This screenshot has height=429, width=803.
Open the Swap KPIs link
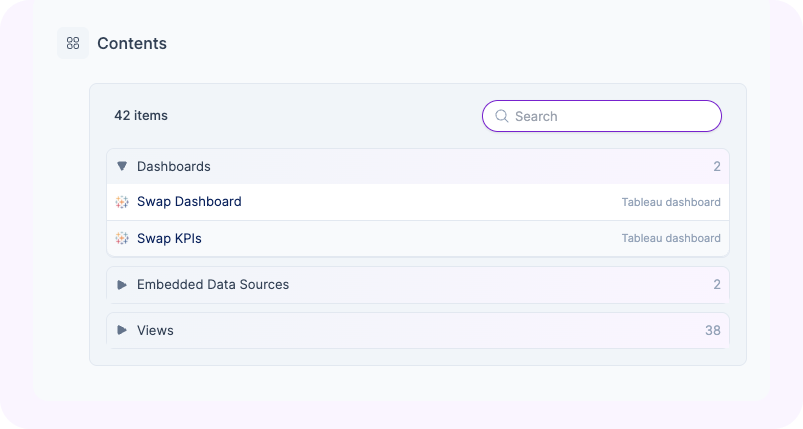[x=169, y=238]
